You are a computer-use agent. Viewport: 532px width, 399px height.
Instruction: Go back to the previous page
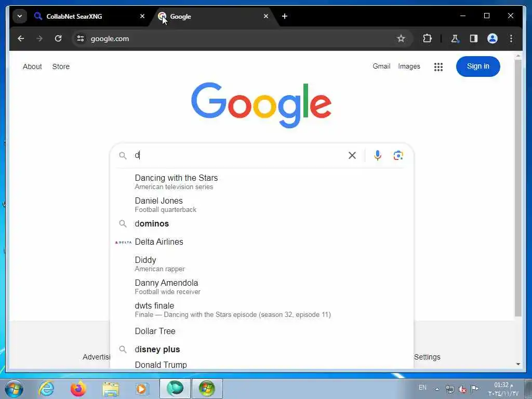21,38
